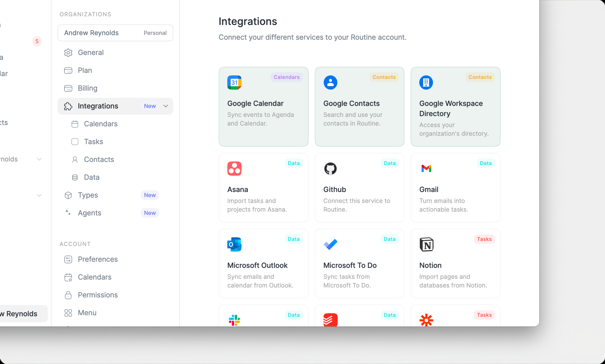Viewport: 605px width, 364px height.
Task: Expand the chevron beside the truncated 'nolds' entry
Action: point(39,159)
